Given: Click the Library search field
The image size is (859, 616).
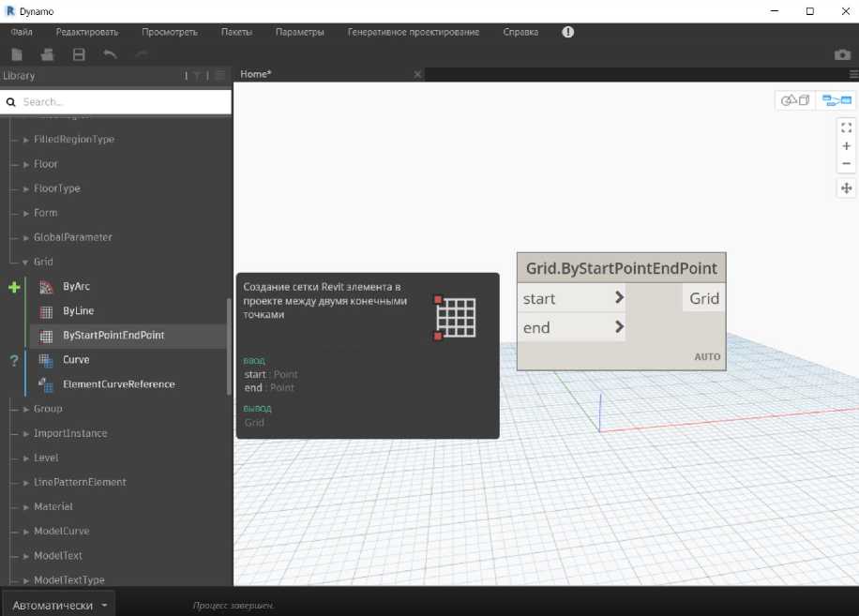Looking at the screenshot, I should 122,101.
